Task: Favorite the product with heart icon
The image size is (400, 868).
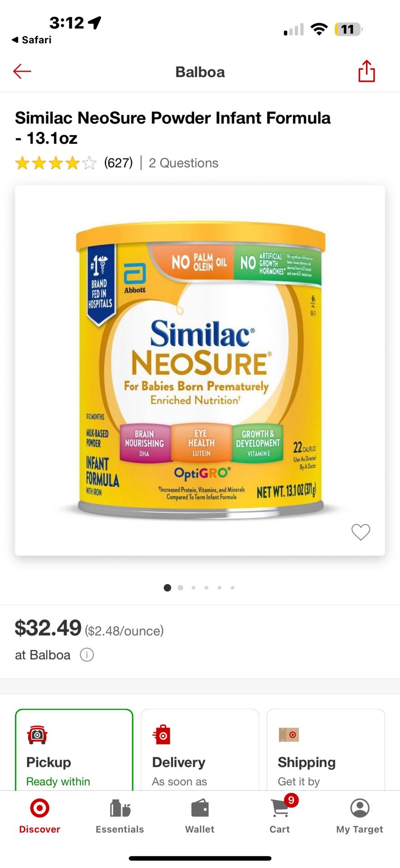Action: pyautogui.click(x=361, y=532)
